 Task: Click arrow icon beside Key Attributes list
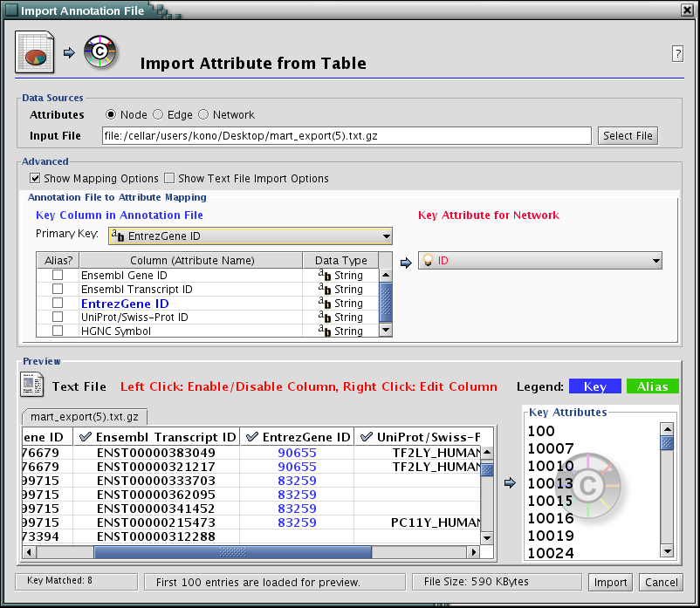pos(511,482)
